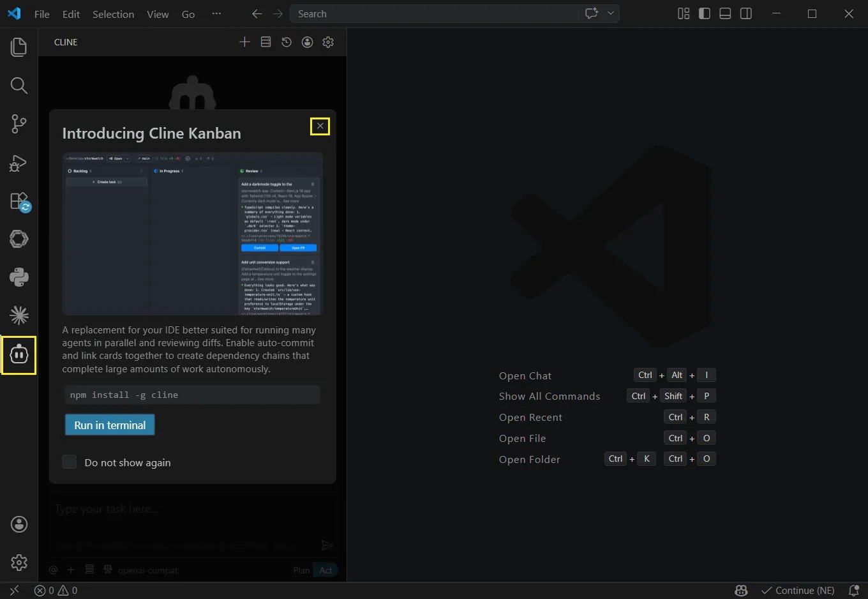Open the MCP servers icon in Cline header
The height and width of the screenshot is (599, 868).
[x=266, y=42]
